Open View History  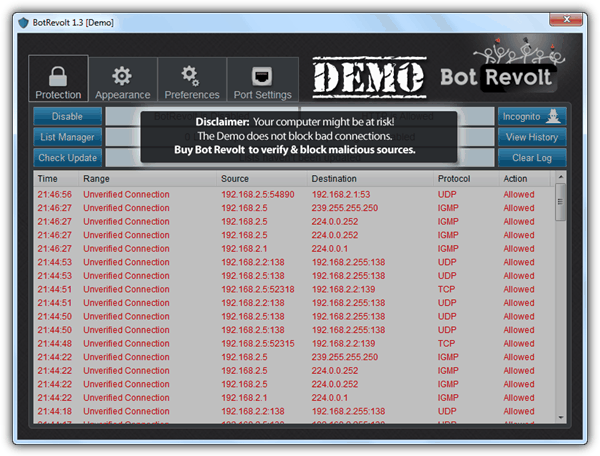coord(532,137)
